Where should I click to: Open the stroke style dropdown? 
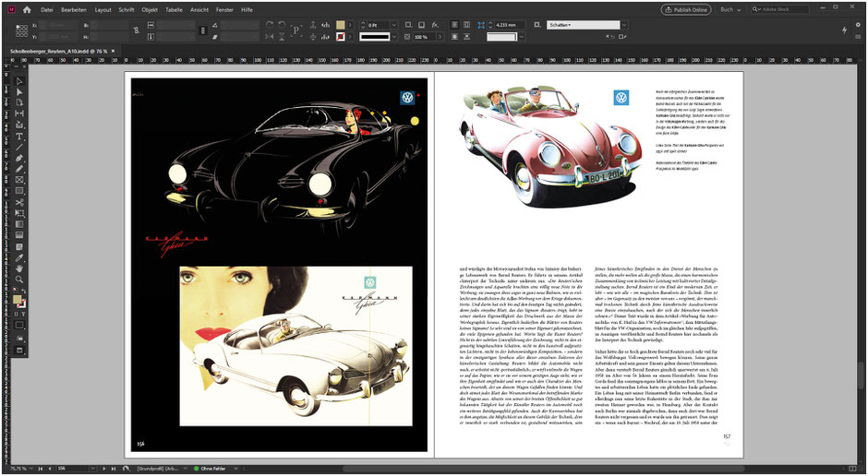pos(394,37)
